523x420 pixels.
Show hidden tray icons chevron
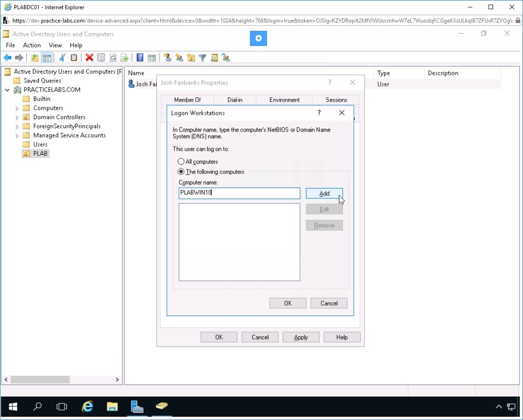(499, 406)
